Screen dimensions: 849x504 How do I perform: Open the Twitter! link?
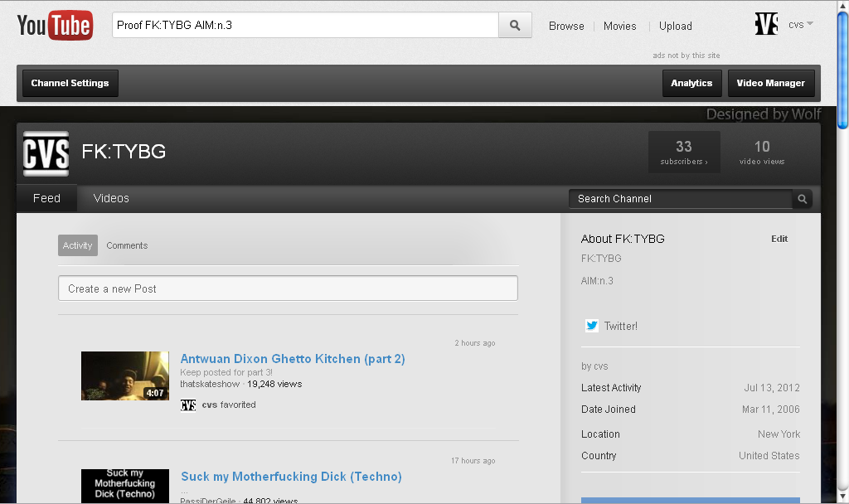[620, 326]
